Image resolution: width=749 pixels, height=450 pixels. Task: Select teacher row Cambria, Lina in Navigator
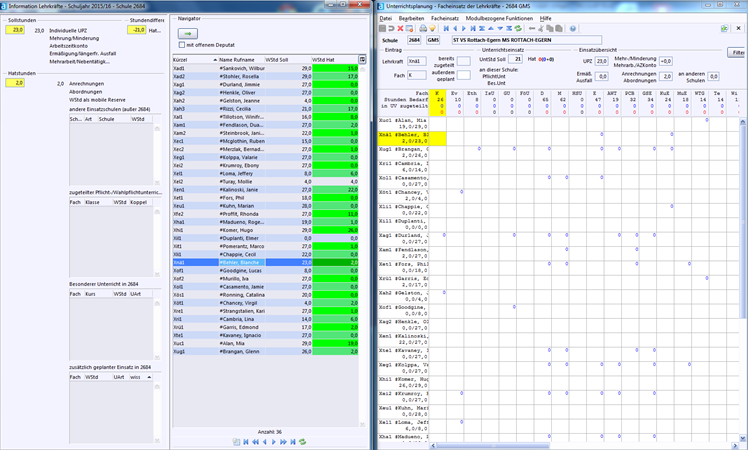pyautogui.click(x=265, y=319)
